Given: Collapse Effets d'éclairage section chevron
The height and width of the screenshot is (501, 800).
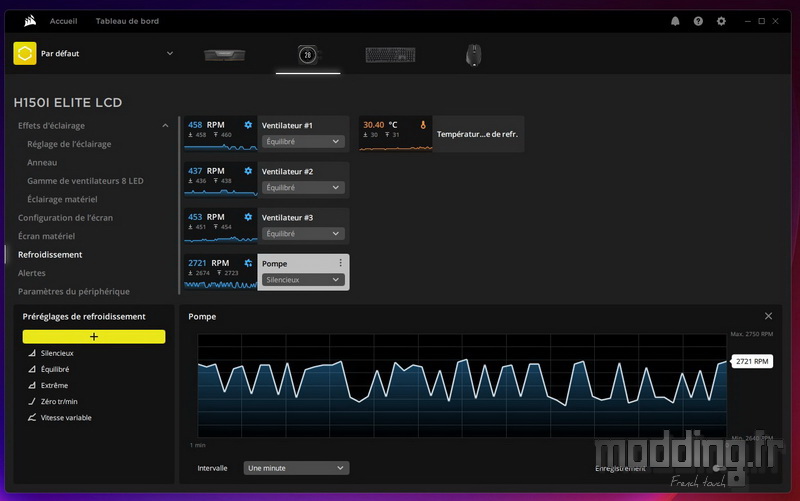Looking at the screenshot, I should [x=165, y=126].
